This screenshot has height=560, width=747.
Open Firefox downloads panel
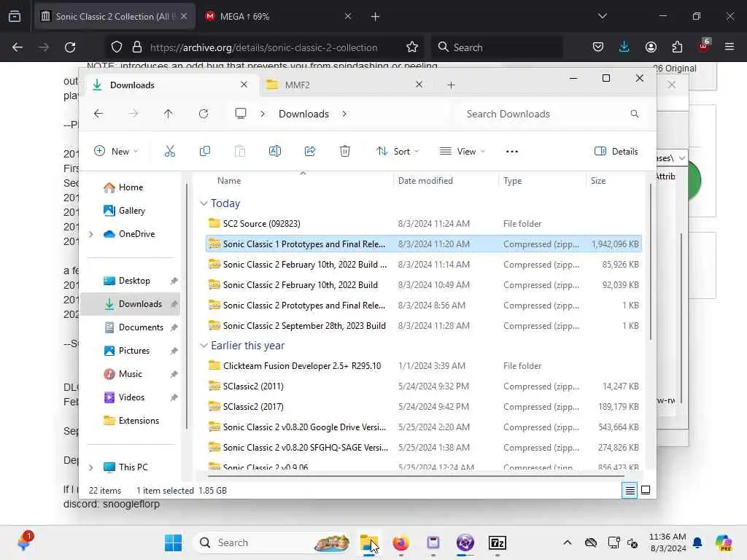click(x=624, y=47)
